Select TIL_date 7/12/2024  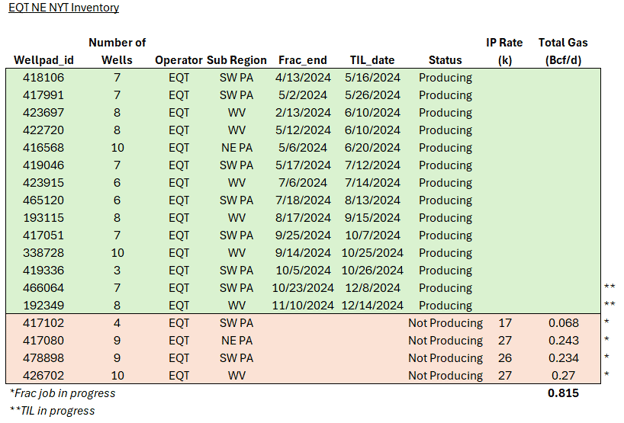372,165
